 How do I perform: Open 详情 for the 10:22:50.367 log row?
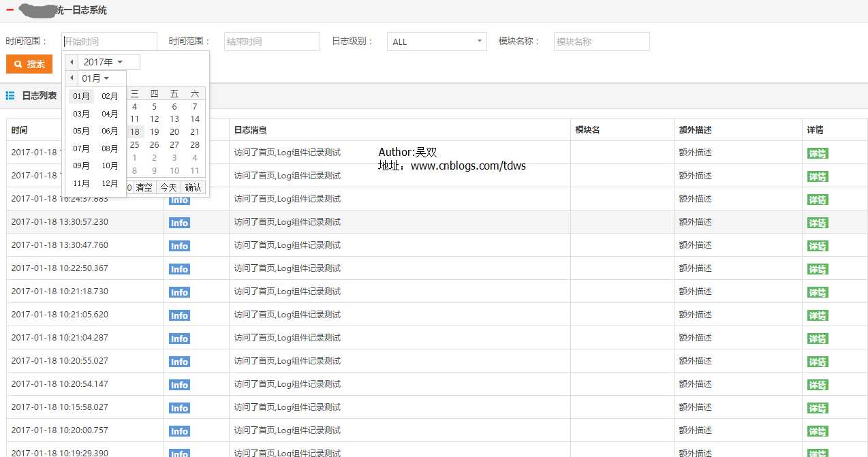click(x=818, y=269)
